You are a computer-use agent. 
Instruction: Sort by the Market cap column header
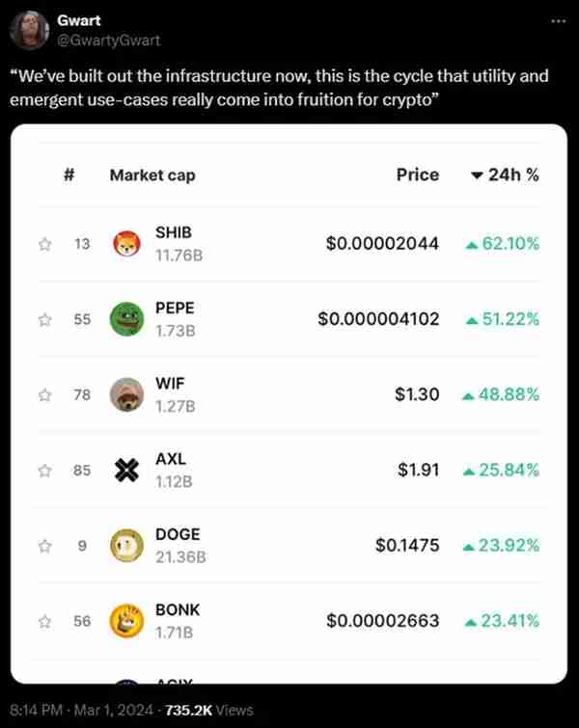point(152,175)
